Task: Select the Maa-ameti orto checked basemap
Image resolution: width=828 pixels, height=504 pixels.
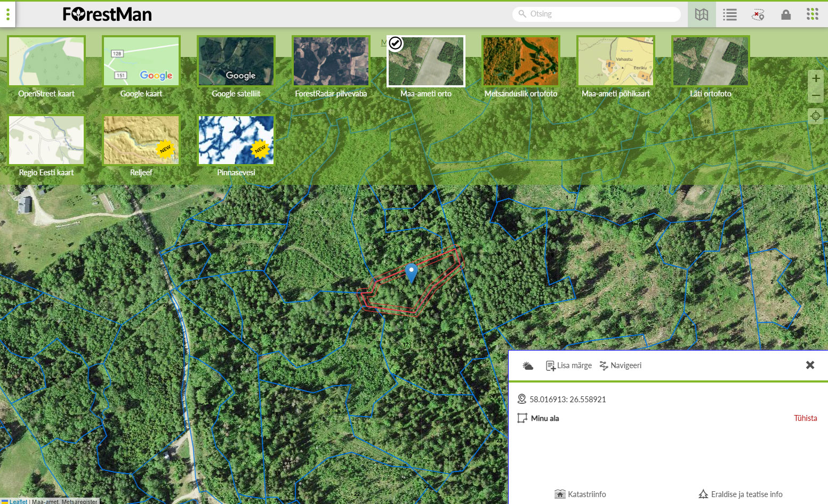Action: (425, 61)
